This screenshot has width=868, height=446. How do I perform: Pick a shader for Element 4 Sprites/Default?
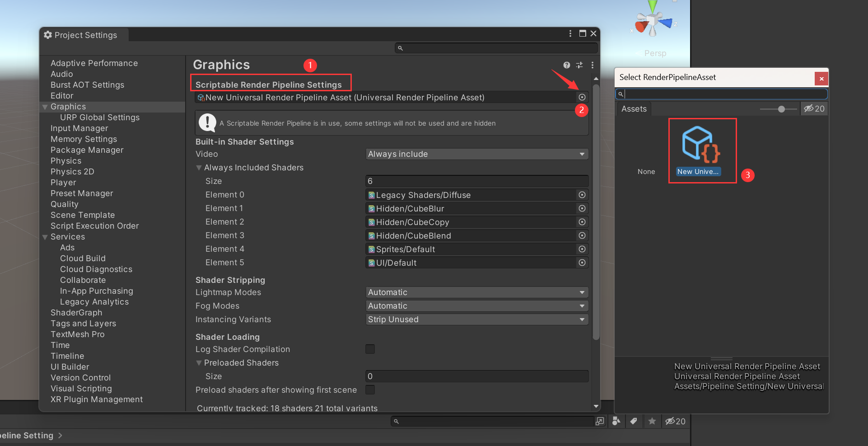(582, 249)
